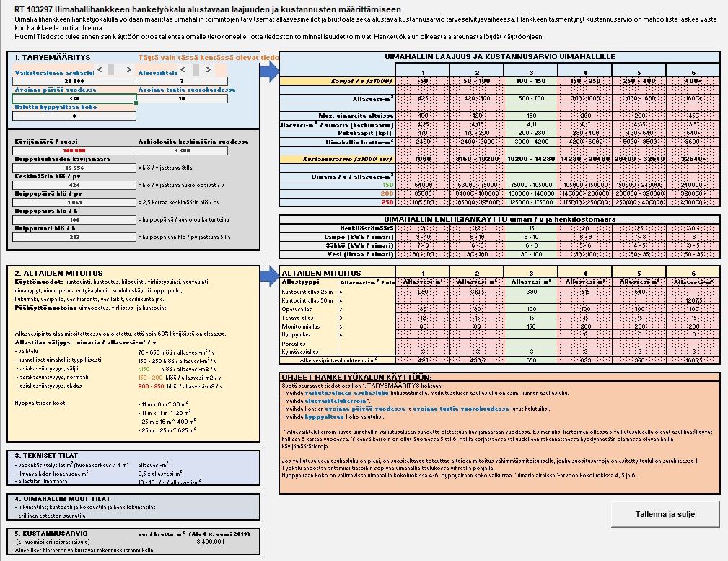The height and width of the screenshot is (561, 728).
Task: Click the cost estimate cell 32640+
Action: pos(693,159)
